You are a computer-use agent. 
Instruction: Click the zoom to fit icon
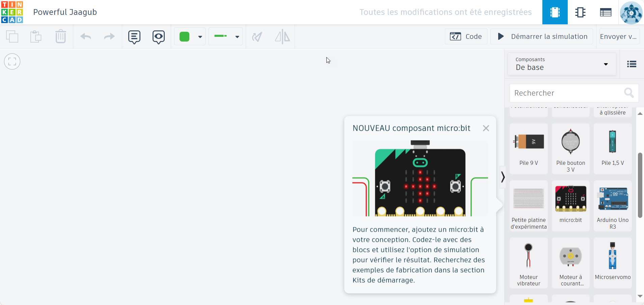(12, 61)
